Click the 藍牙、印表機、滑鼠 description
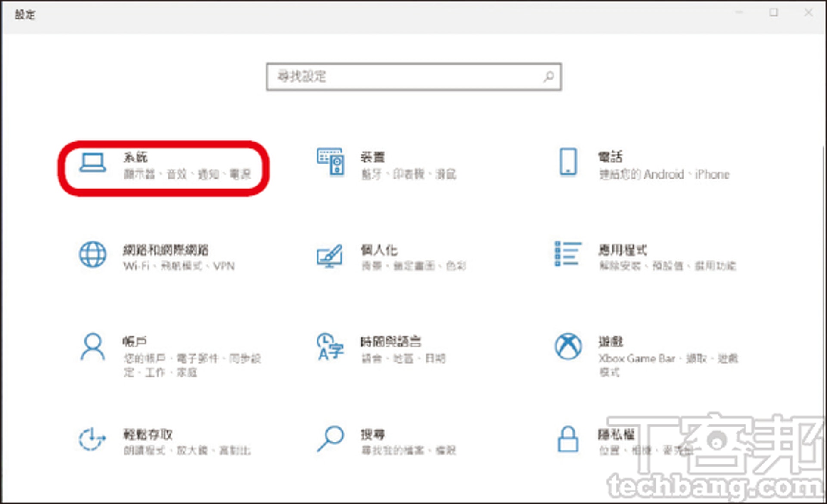Screen dimensions: 827x504 [409, 174]
